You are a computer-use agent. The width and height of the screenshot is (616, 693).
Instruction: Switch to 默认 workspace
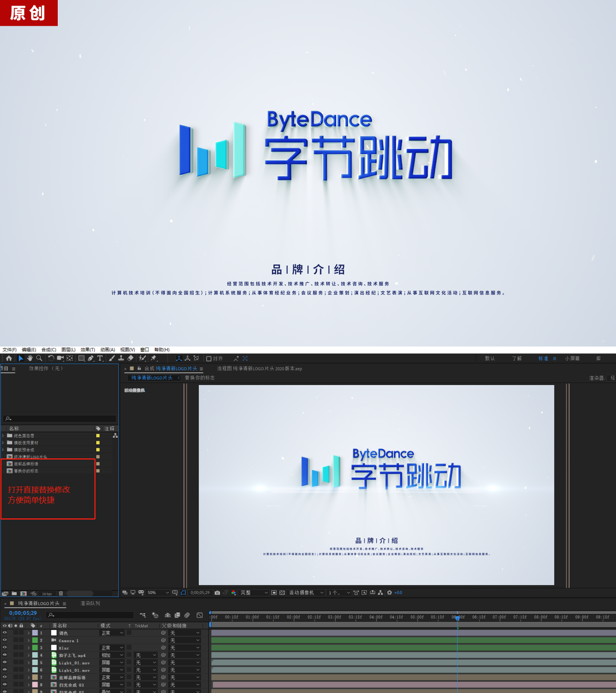tap(490, 358)
